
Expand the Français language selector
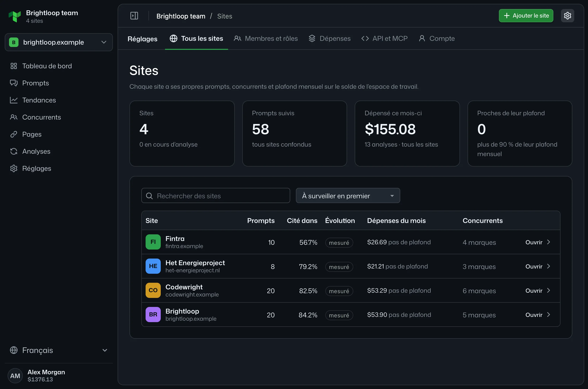coord(59,350)
